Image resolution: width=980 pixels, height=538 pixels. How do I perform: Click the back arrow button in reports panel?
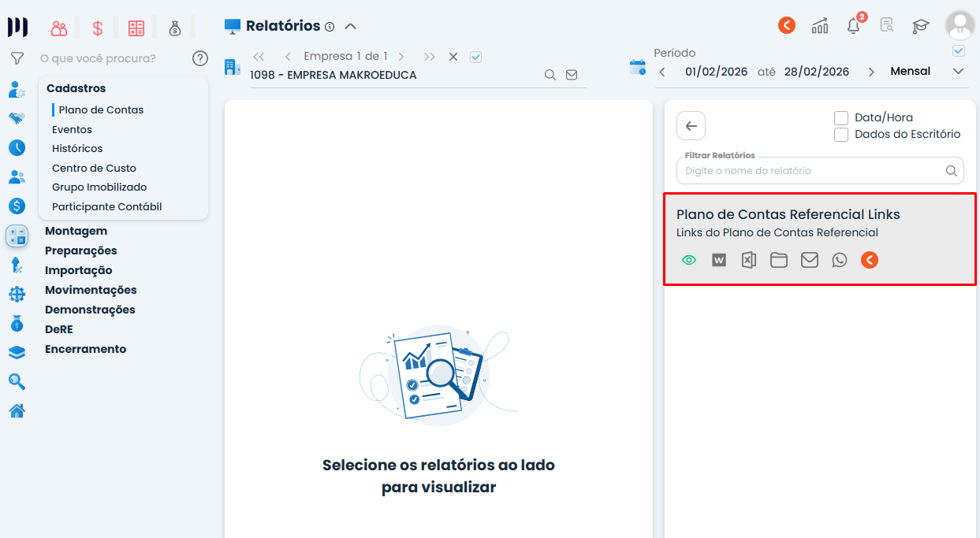point(691,126)
